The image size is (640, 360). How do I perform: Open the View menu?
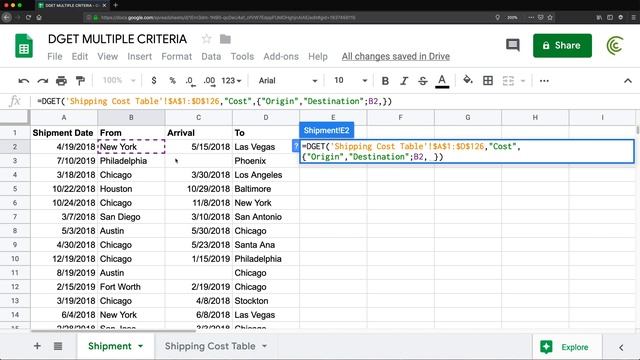point(107,56)
